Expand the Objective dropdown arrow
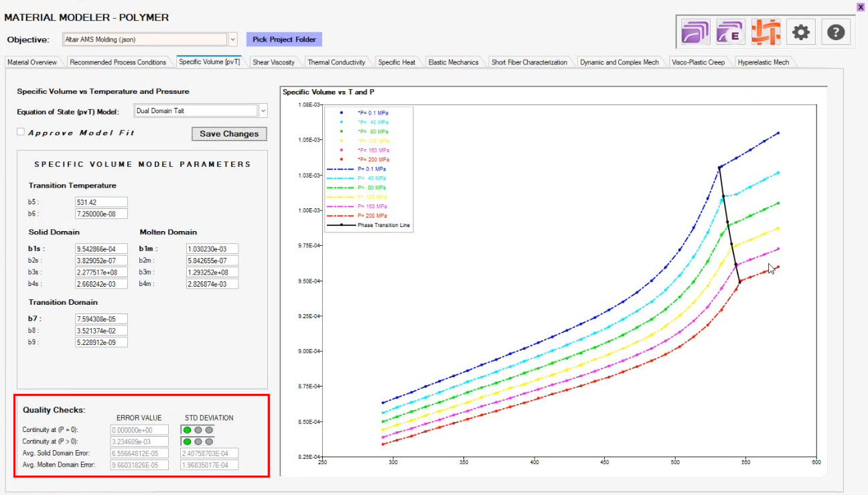The height and width of the screenshot is (495, 868). click(x=232, y=40)
